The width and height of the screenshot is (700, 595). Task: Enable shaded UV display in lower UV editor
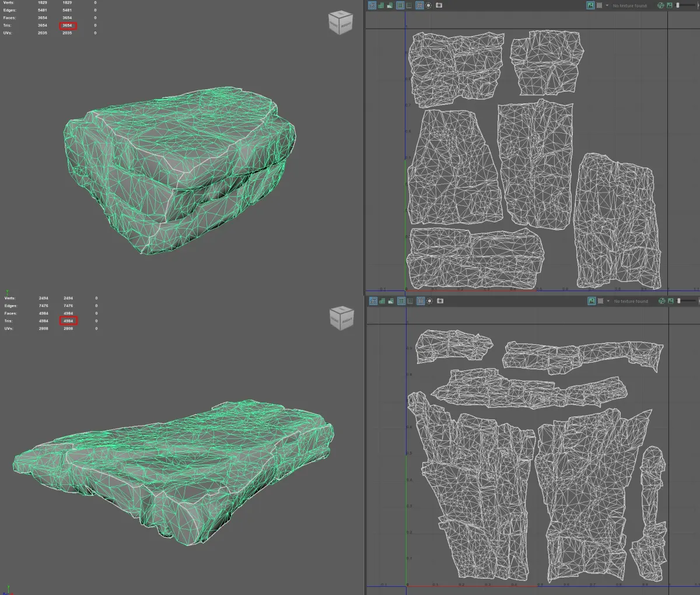(382, 301)
